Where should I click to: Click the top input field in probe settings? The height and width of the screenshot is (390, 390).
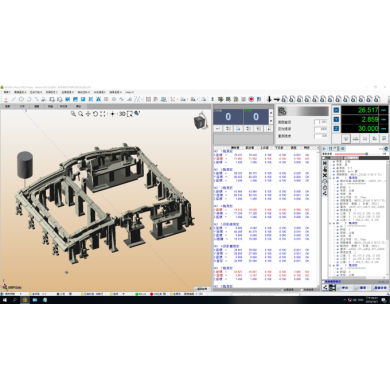point(321,122)
